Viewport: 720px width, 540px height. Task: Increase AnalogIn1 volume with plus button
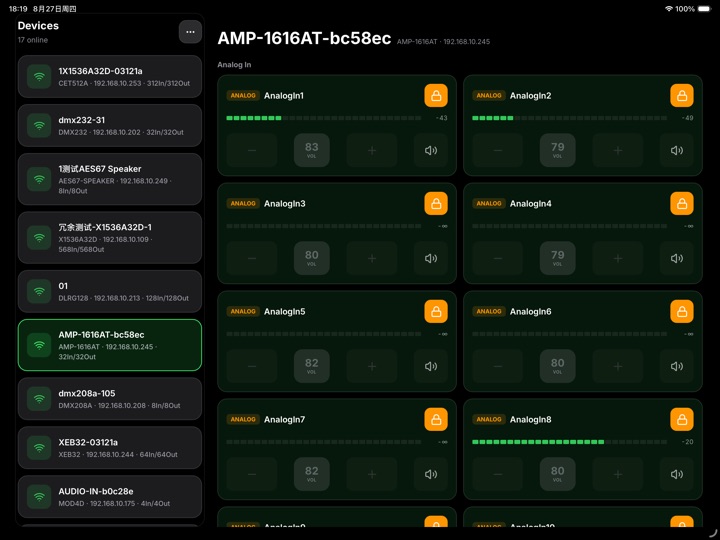[372, 150]
